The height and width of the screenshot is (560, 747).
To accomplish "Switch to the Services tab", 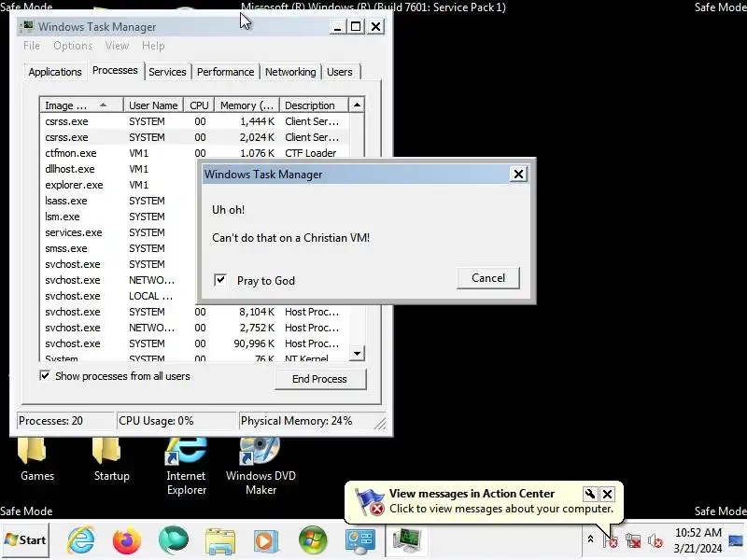I will (167, 72).
